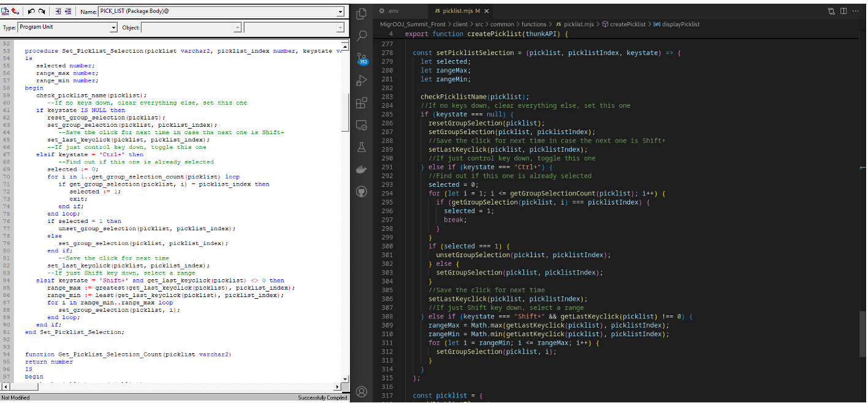
Task: Click 'resetGroupSelection(picklist);' on JS line 286
Action: click(x=486, y=123)
